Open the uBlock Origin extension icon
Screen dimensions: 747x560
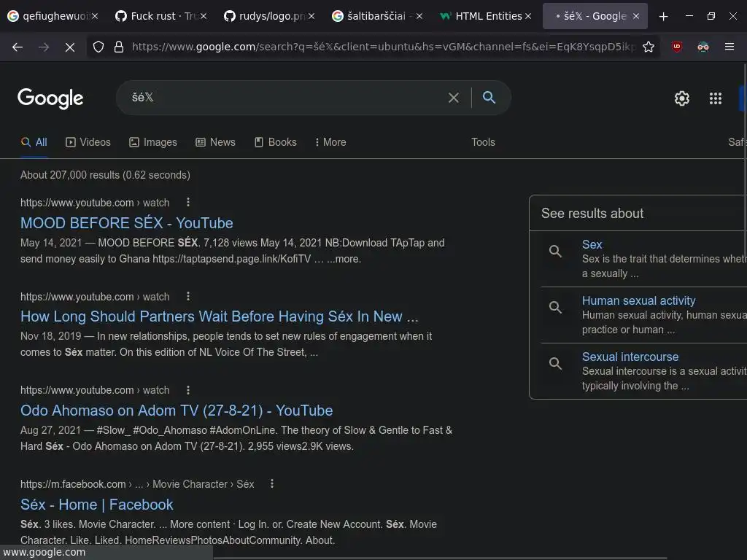point(676,47)
